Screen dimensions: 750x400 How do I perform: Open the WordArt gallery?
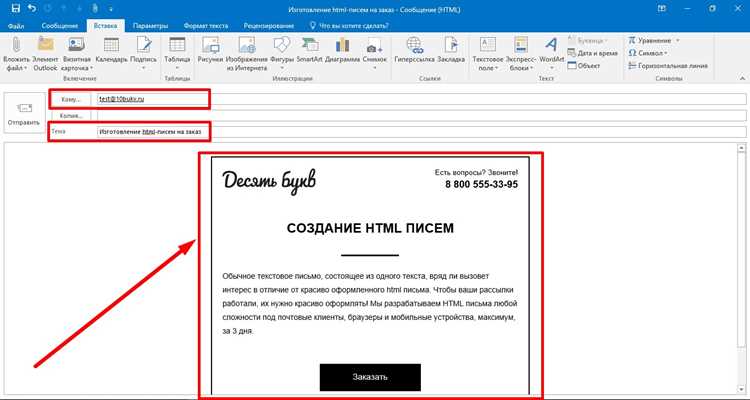[x=551, y=45]
